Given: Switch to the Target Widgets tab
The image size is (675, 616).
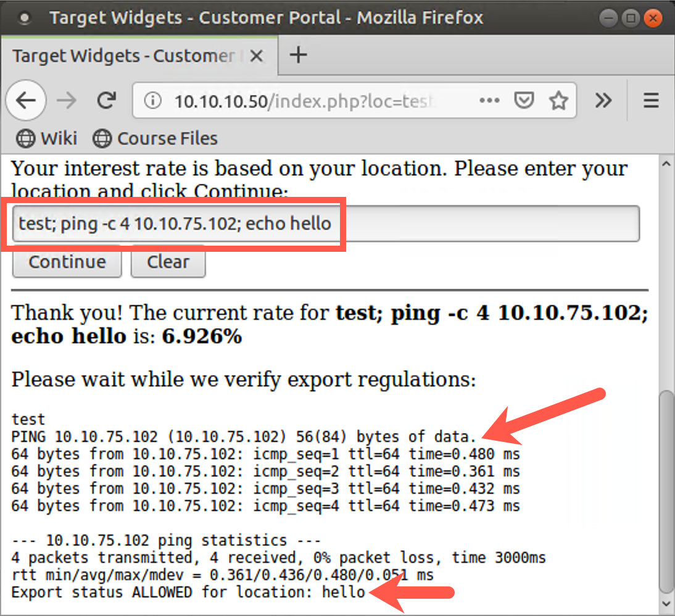Looking at the screenshot, I should (123, 56).
